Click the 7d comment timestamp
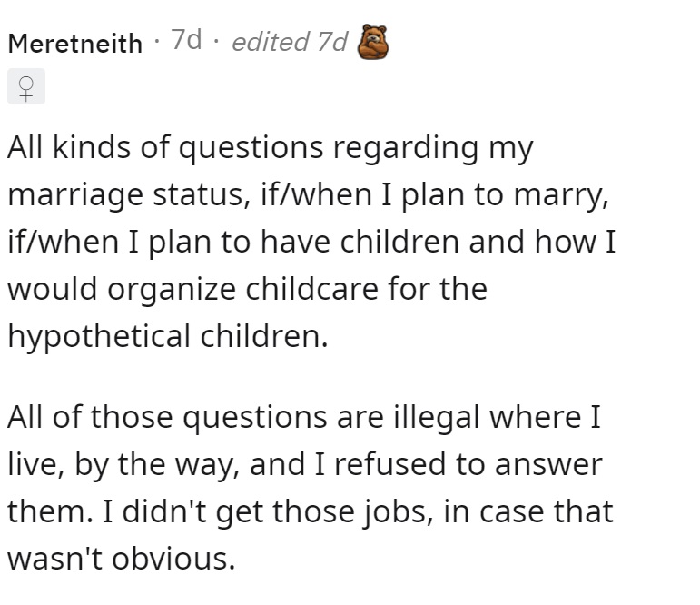 (x=187, y=40)
